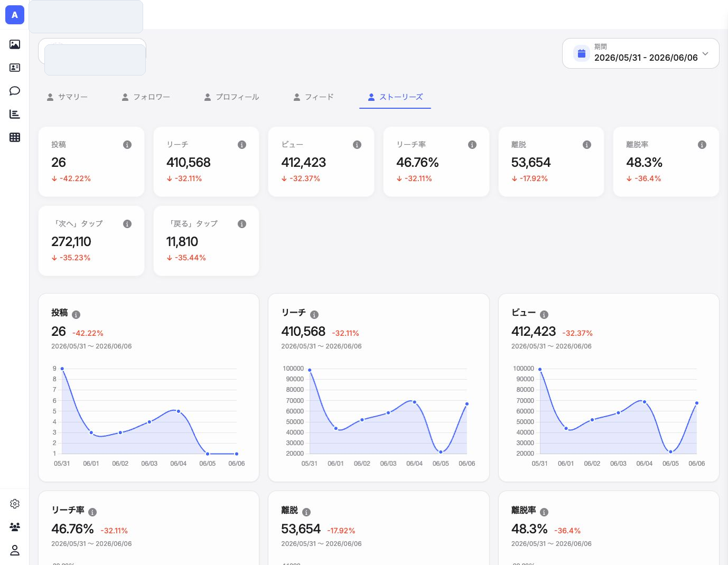This screenshot has height=565, width=728.
Task: Select the フィード tab
Action: click(313, 97)
